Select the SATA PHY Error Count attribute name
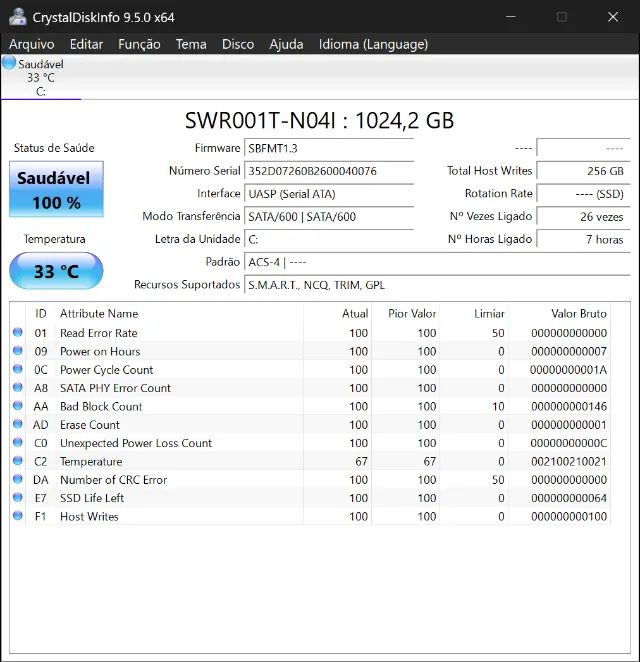The width and height of the screenshot is (640, 662). pos(115,388)
